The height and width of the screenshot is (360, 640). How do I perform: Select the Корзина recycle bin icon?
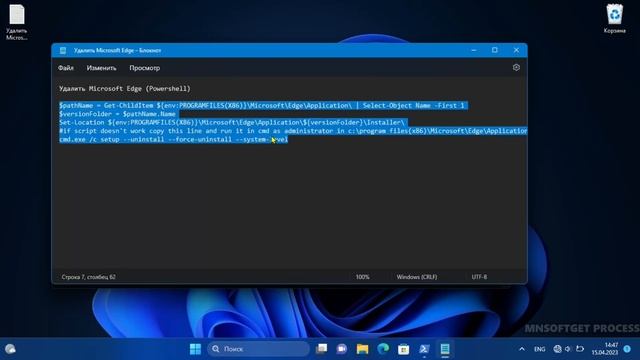pyautogui.click(x=614, y=19)
